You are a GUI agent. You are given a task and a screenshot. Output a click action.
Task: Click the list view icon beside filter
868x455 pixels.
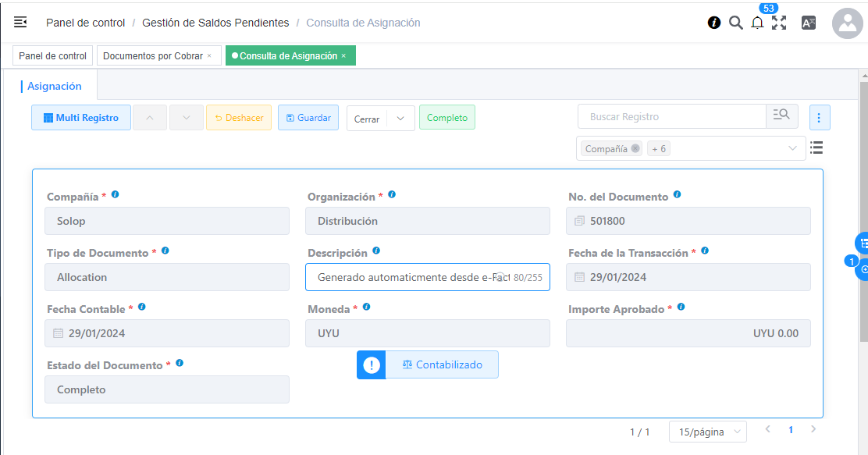click(x=816, y=148)
